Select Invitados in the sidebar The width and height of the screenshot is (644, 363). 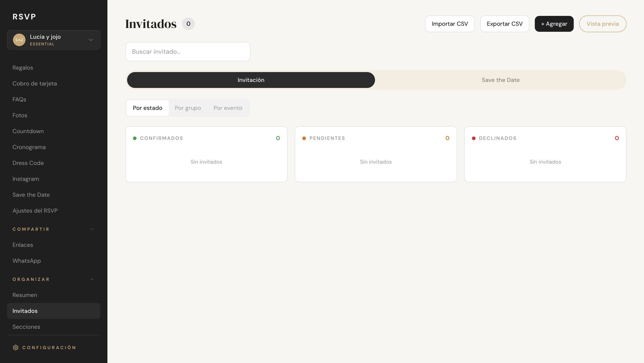point(53,311)
